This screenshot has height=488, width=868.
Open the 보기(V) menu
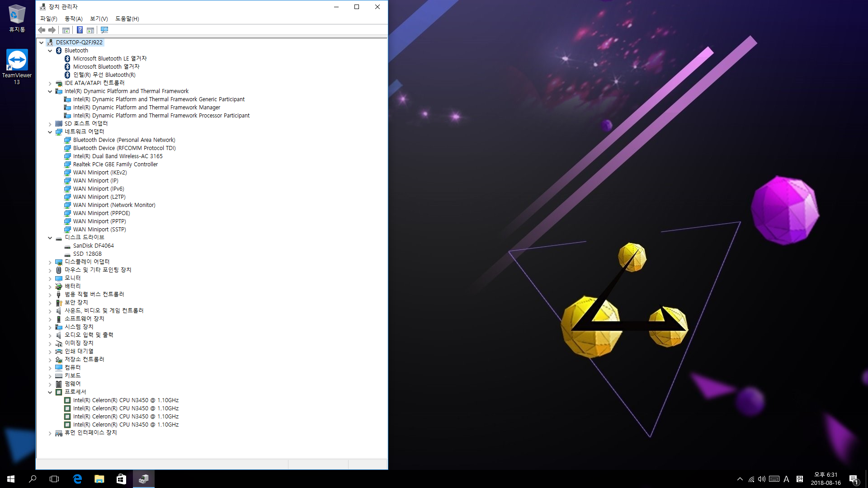point(99,19)
